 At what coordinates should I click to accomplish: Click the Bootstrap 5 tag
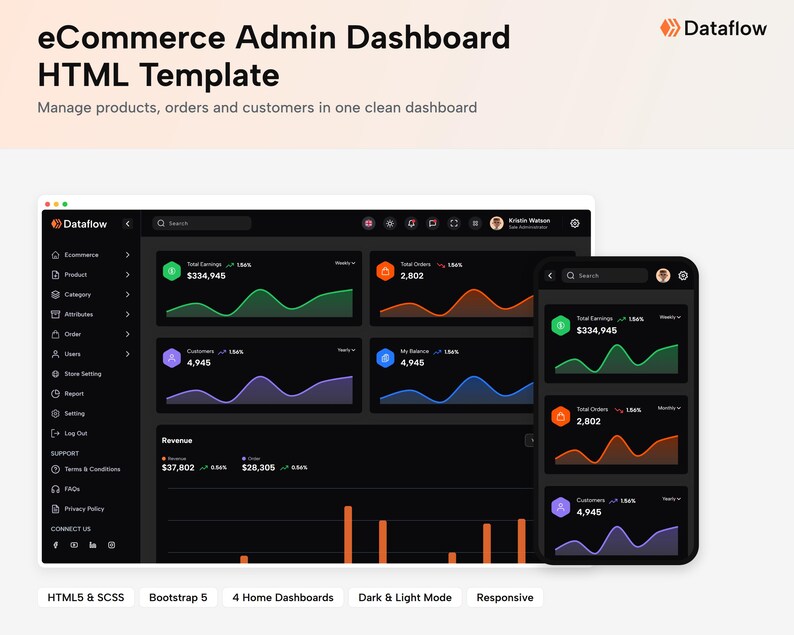point(178,598)
